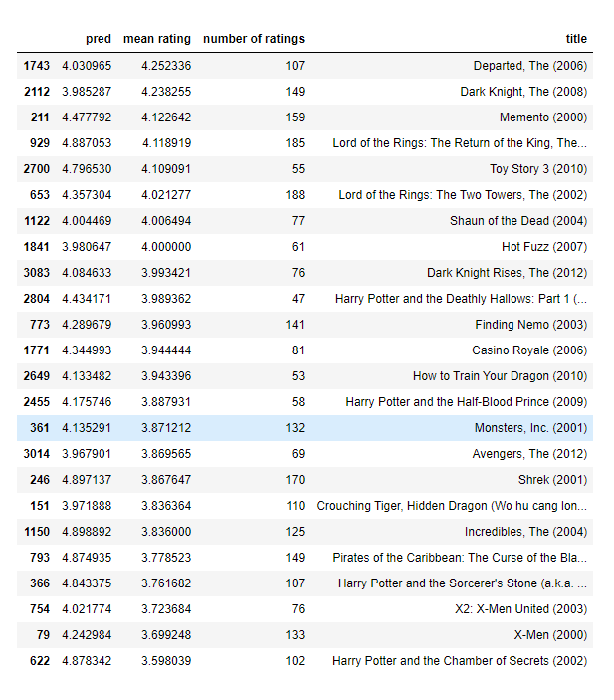Click 'Dark Knight Rises, The (2012)' title
614x700 pixels.
(x=507, y=273)
